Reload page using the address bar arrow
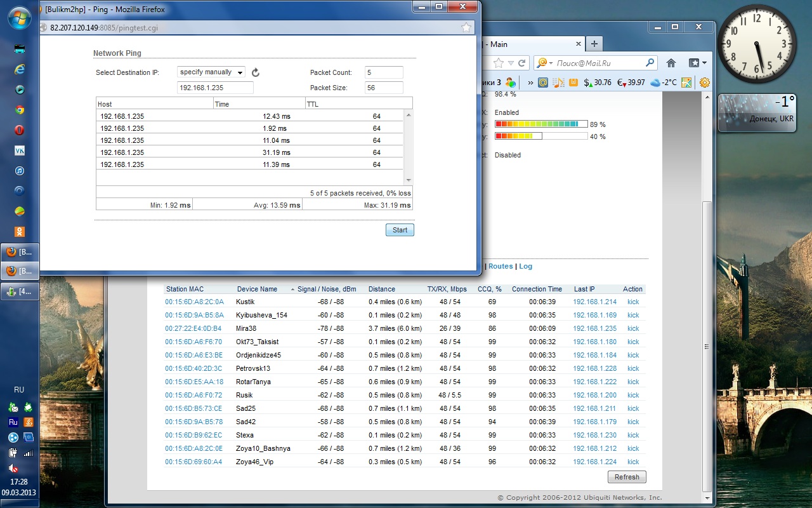Screen dimensions: 812x508 pos(522,63)
